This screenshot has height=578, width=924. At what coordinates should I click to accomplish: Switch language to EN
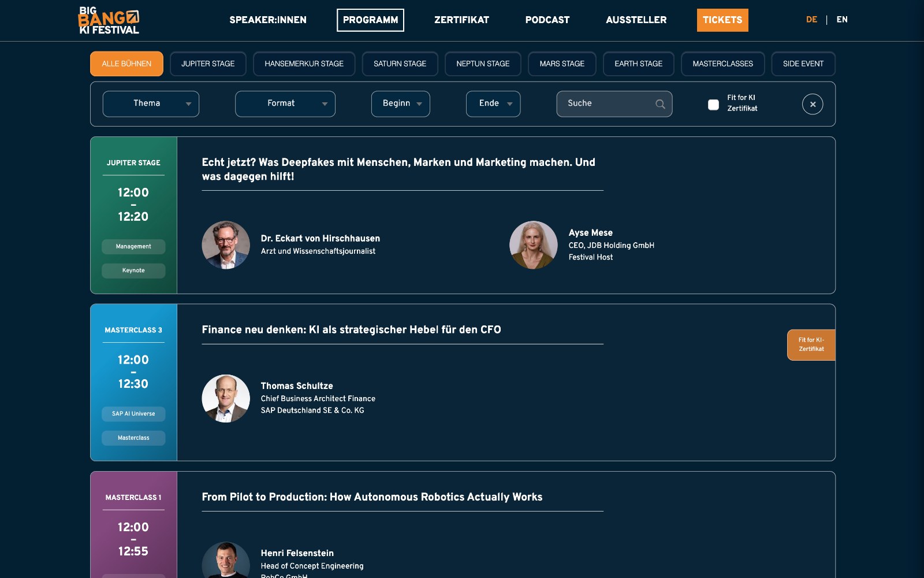(x=842, y=20)
